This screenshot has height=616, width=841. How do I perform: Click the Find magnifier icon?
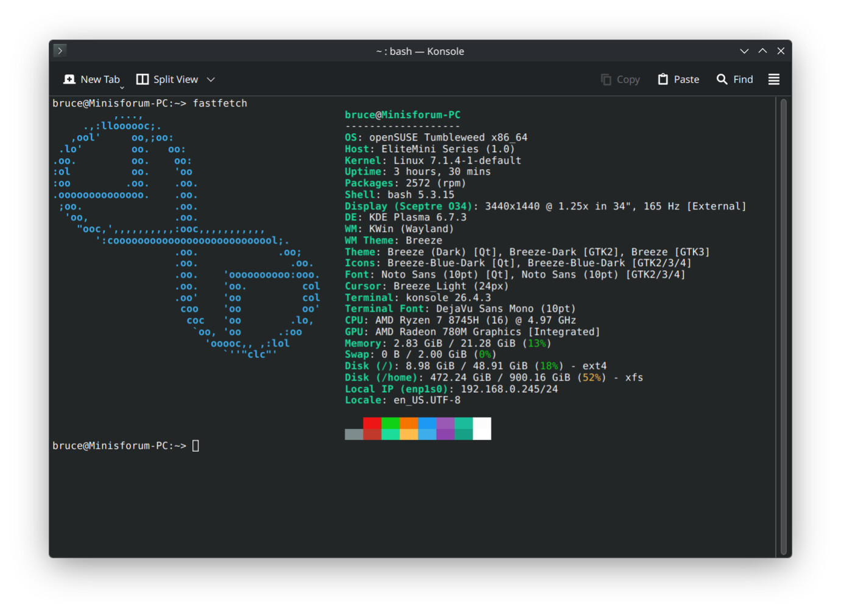click(722, 79)
